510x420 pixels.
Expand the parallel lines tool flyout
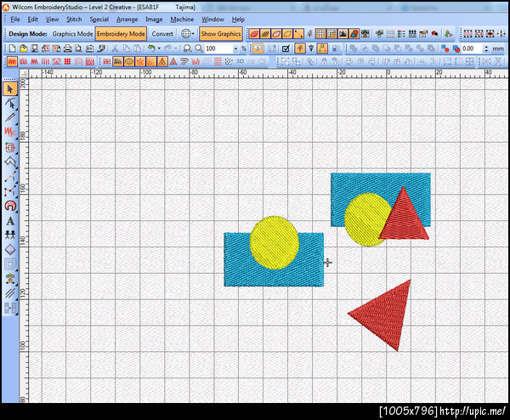(16, 299)
